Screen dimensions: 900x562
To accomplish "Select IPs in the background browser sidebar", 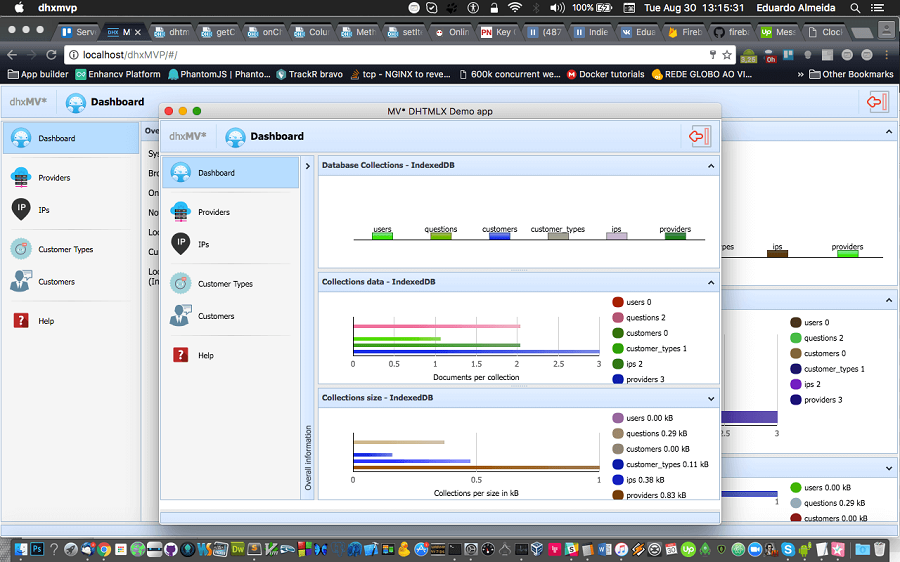I will click(71, 210).
